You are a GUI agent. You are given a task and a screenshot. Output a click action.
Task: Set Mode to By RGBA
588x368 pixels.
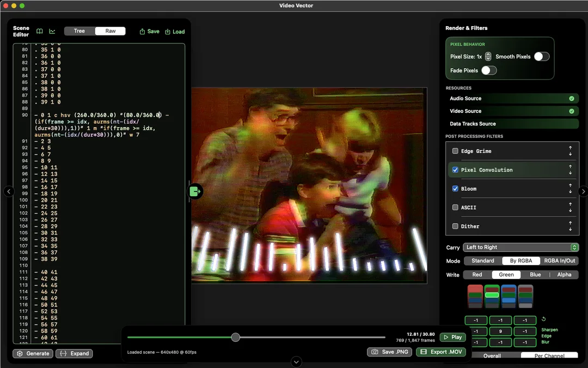[x=521, y=261]
